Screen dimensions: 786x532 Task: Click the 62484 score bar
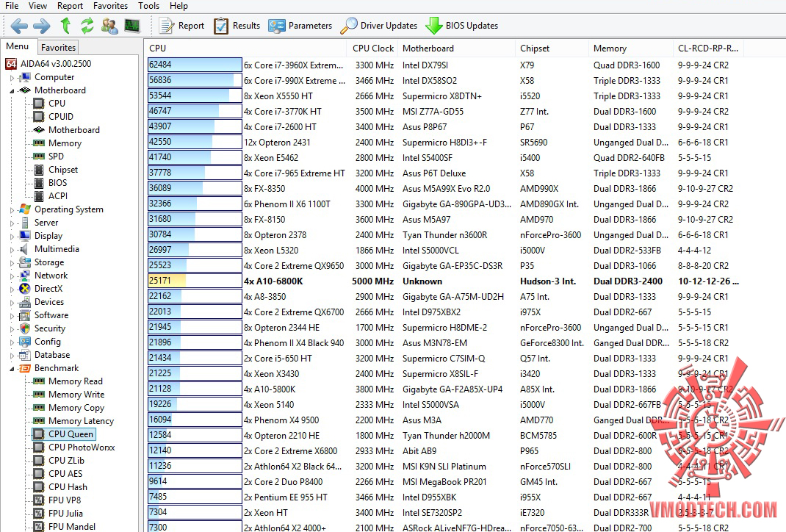pyautogui.click(x=195, y=65)
